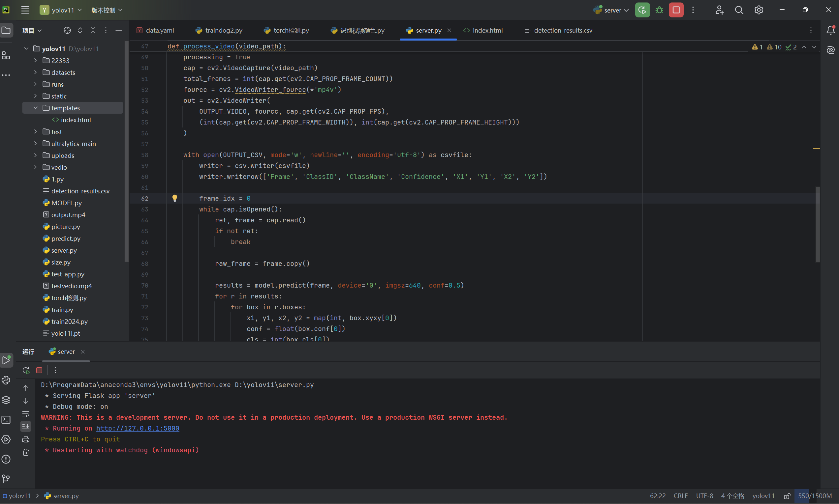Viewport: 839px width, 504px height.
Task: Open predict.py in the project tree
Action: [66, 238]
